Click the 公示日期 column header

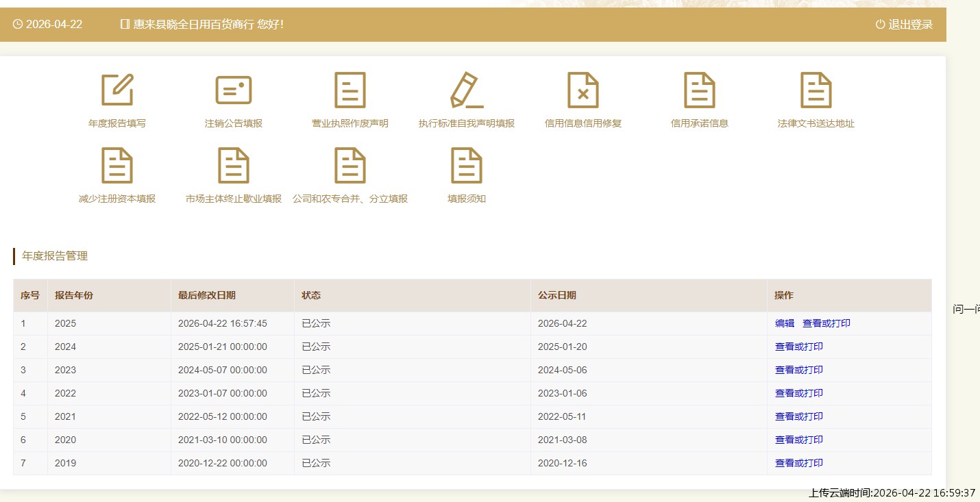click(557, 295)
